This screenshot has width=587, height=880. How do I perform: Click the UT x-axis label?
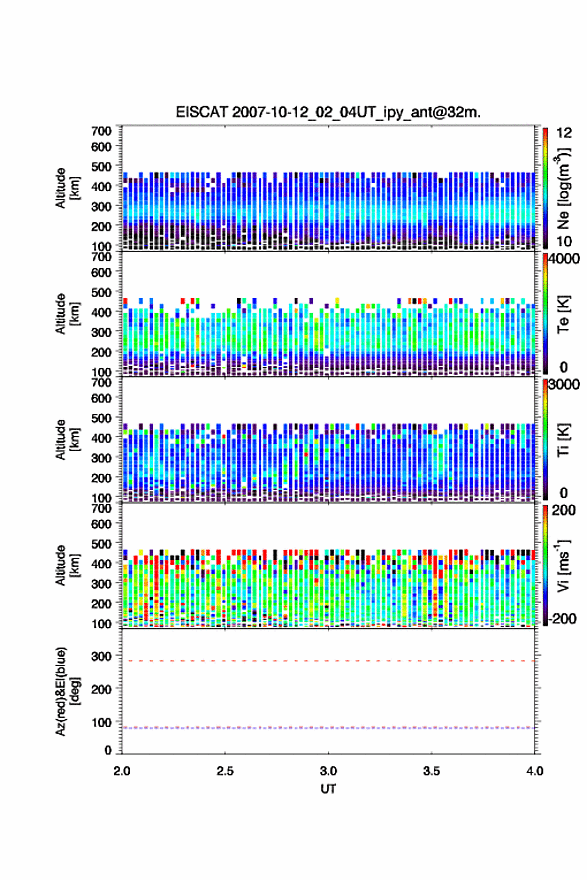[x=328, y=789]
